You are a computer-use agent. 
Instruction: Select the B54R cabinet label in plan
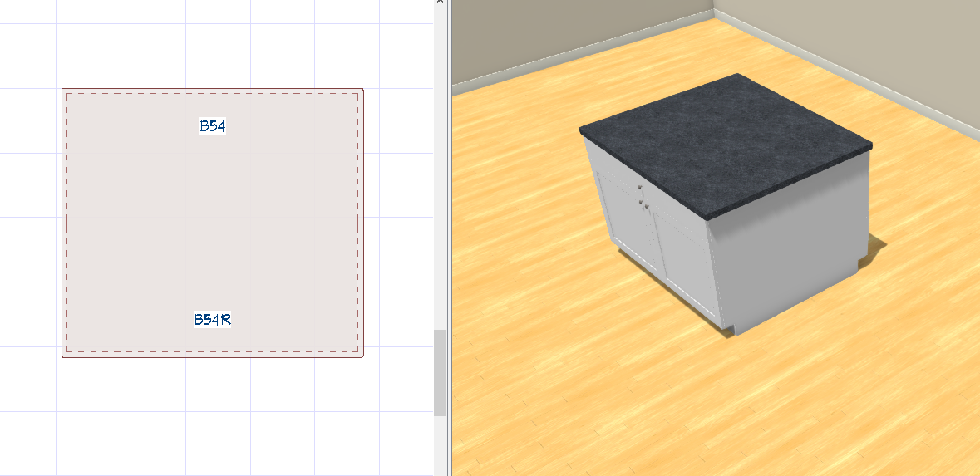click(212, 319)
